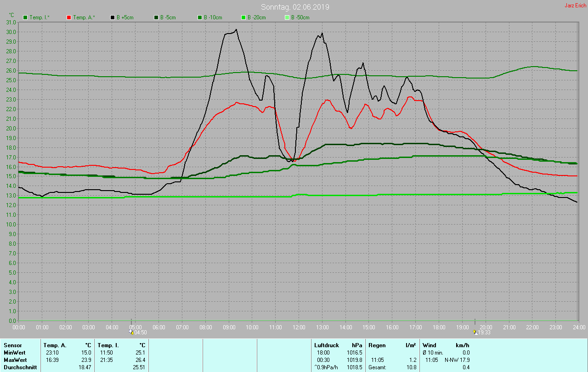Select the 'Temp. A.*' legend label
The height and width of the screenshot is (372, 588).
click(x=84, y=17)
